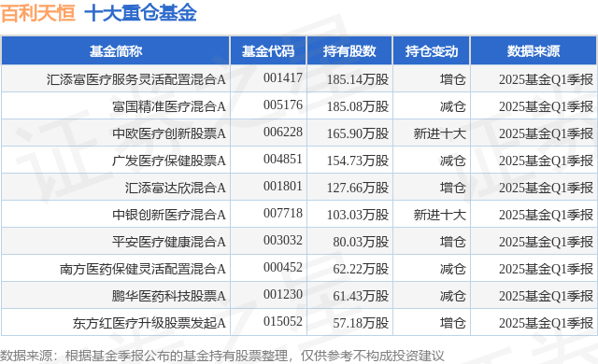Click fund 东方红医疗升级股票发起A
This screenshot has height=364, width=598.
coord(149,323)
